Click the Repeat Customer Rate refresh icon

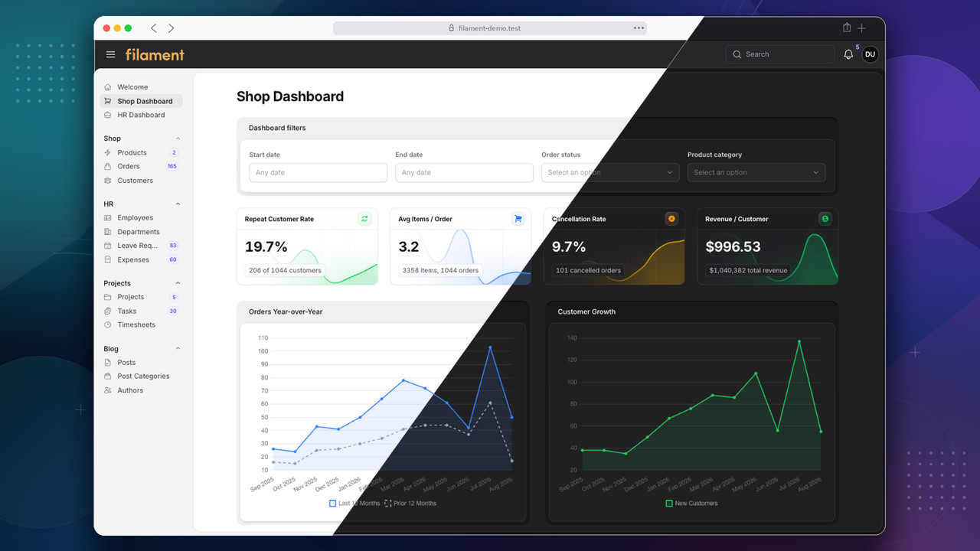click(x=364, y=219)
